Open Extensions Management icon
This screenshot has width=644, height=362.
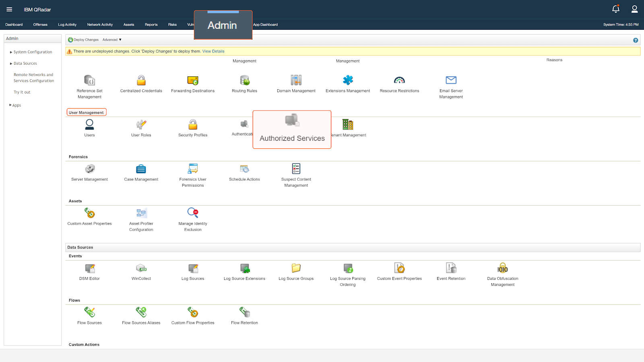coord(348,80)
